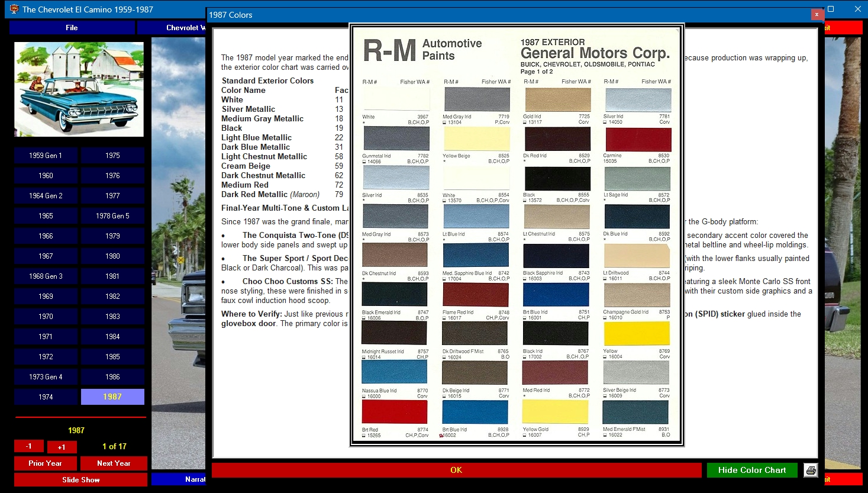Viewport: 868px width, 493px height.
Task: Choose model year 1985
Action: [112, 357]
